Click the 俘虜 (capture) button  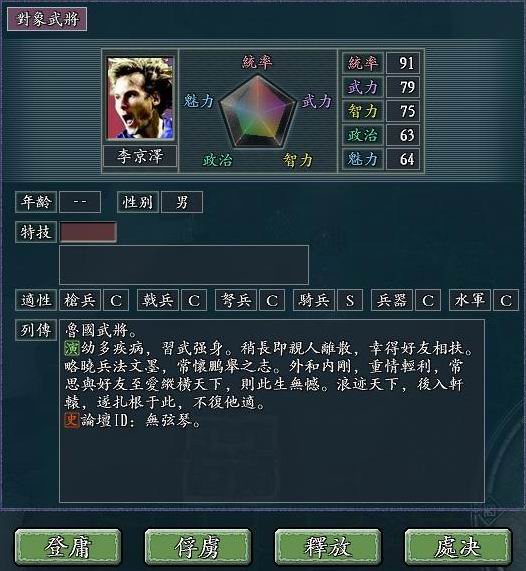pos(198,547)
